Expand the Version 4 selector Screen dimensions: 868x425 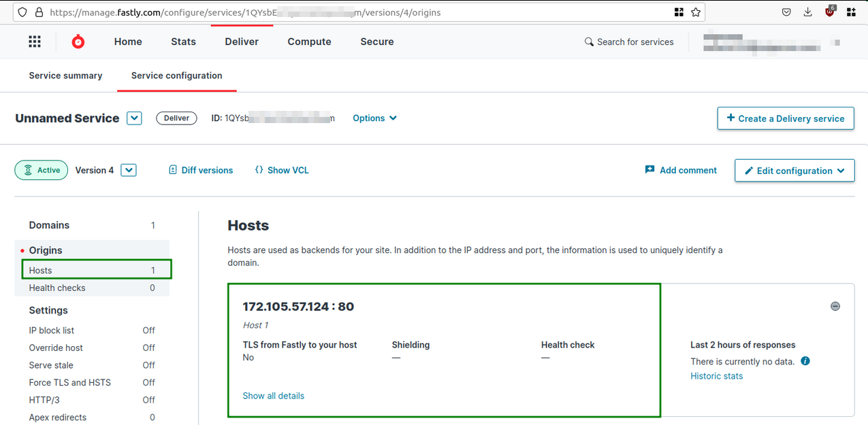pos(129,170)
